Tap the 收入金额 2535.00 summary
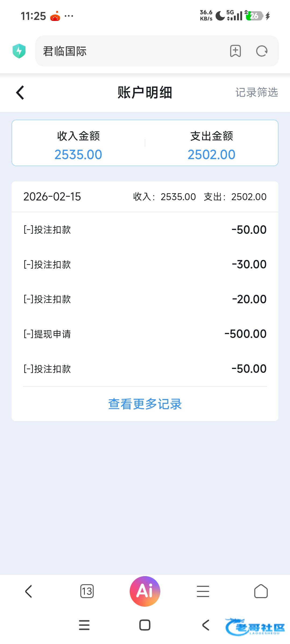Image resolution: width=290 pixels, height=644 pixels. tap(78, 145)
